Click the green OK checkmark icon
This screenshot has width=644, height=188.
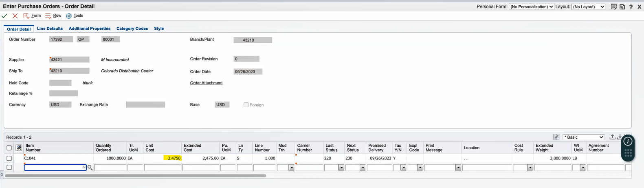click(4, 16)
